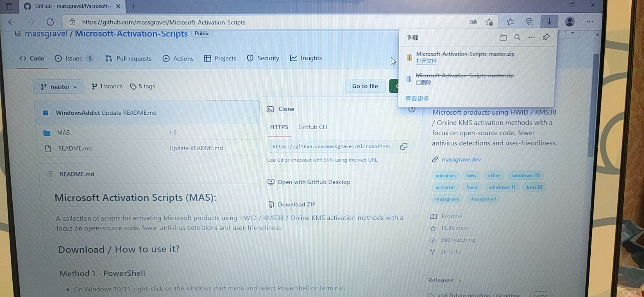Open the Releases section heading

click(x=440, y=280)
